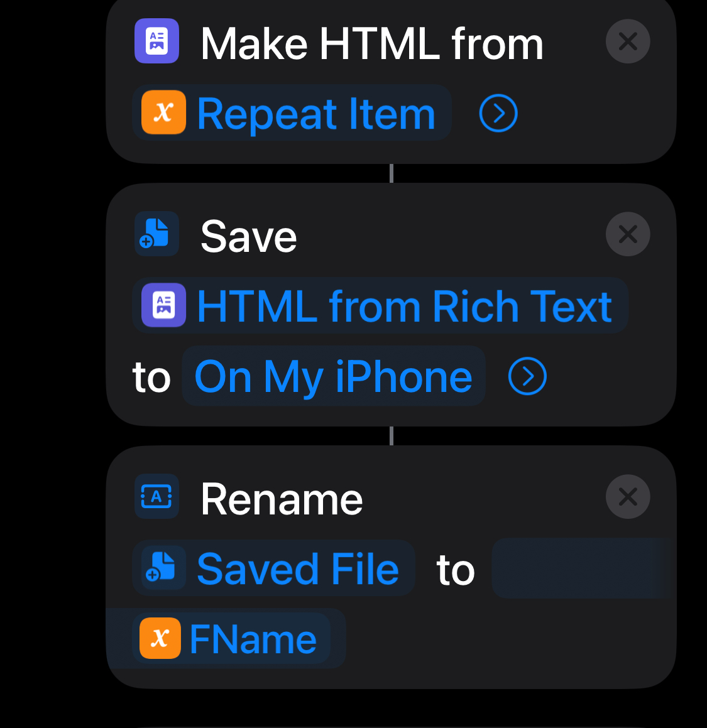This screenshot has width=707, height=728.
Task: Open the On My iPhone destination picker
Action: pos(333,376)
